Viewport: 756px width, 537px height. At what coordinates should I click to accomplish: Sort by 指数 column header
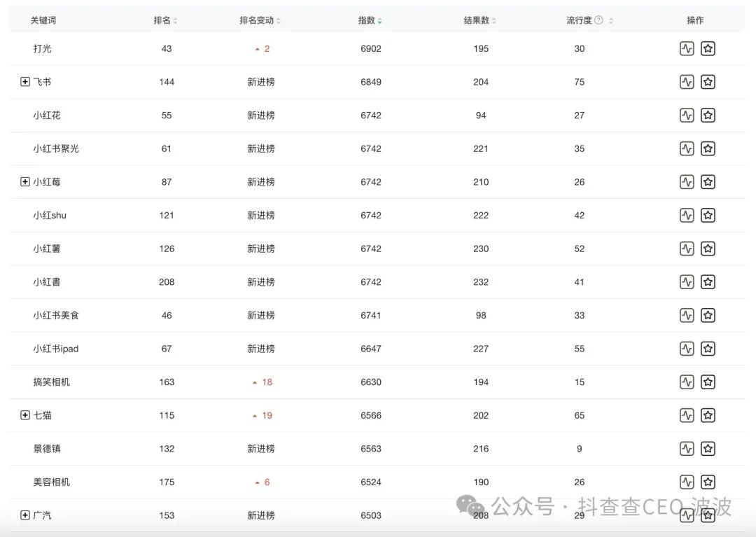click(370, 20)
